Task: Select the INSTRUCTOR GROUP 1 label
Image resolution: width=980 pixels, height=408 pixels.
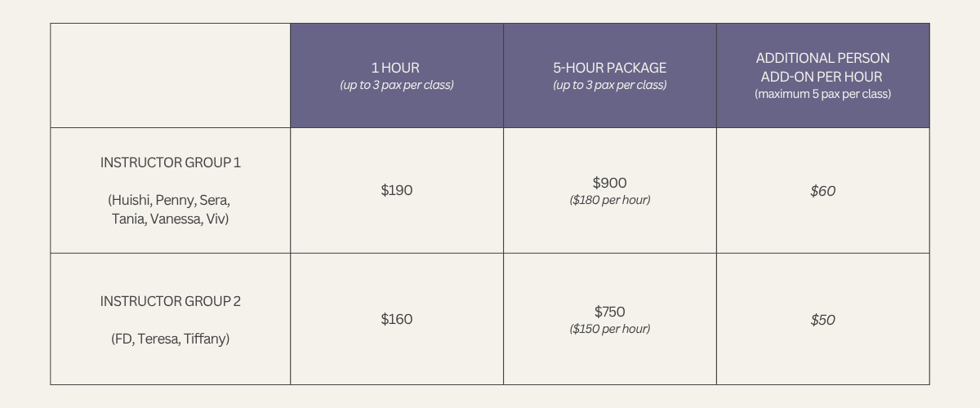Action: (x=171, y=162)
